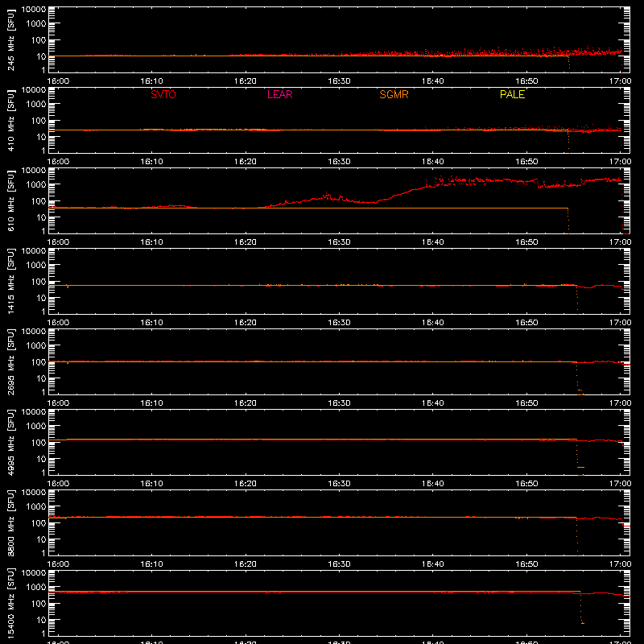Click the red SVTO station label
Image resolution: width=644 pixels, height=644 pixels.
[x=163, y=94]
